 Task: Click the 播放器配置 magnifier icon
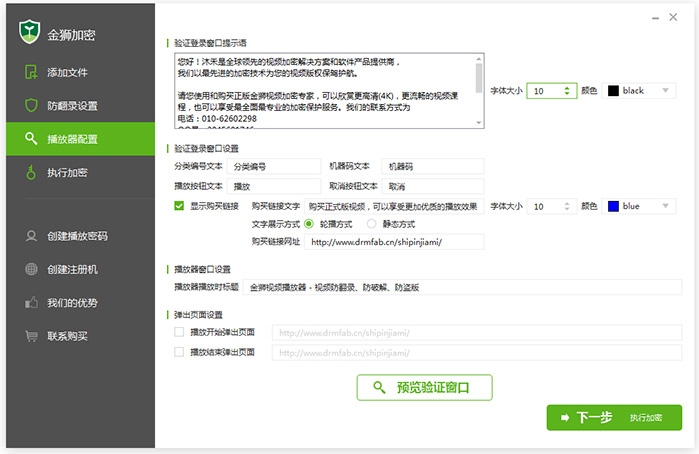(31, 139)
